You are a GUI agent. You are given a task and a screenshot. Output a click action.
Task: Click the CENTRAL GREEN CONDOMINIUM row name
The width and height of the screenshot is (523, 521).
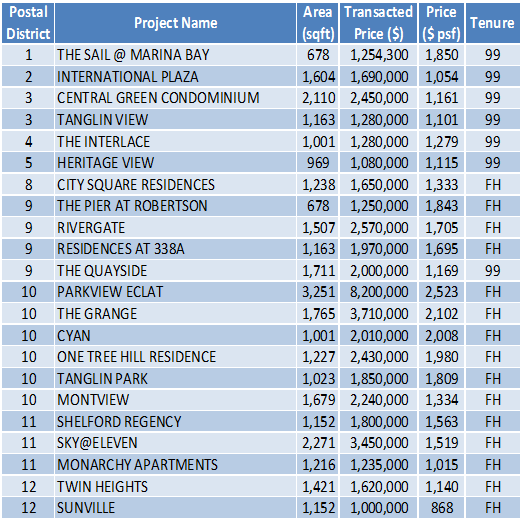pos(175,98)
